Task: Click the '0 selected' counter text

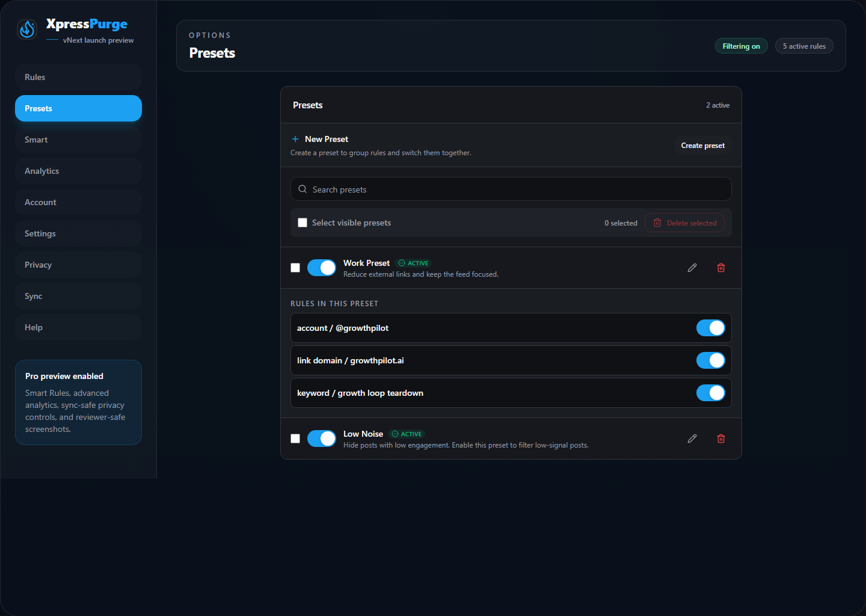Action: (621, 223)
